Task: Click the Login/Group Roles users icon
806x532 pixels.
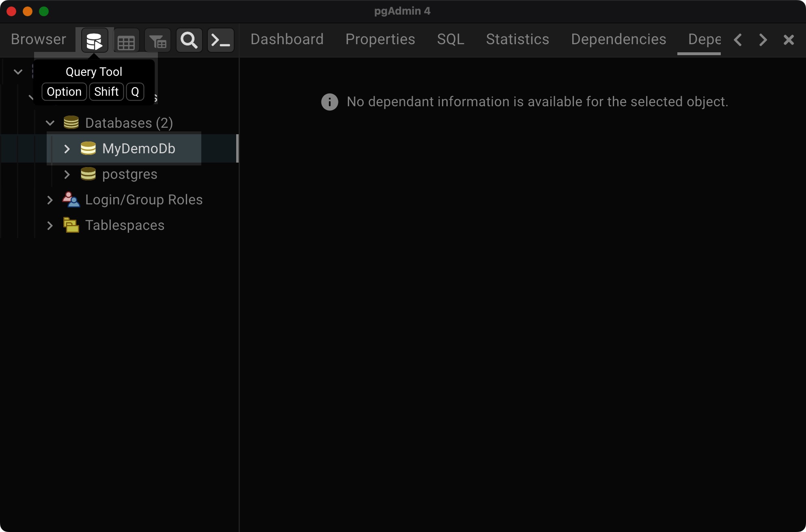Action: point(71,199)
